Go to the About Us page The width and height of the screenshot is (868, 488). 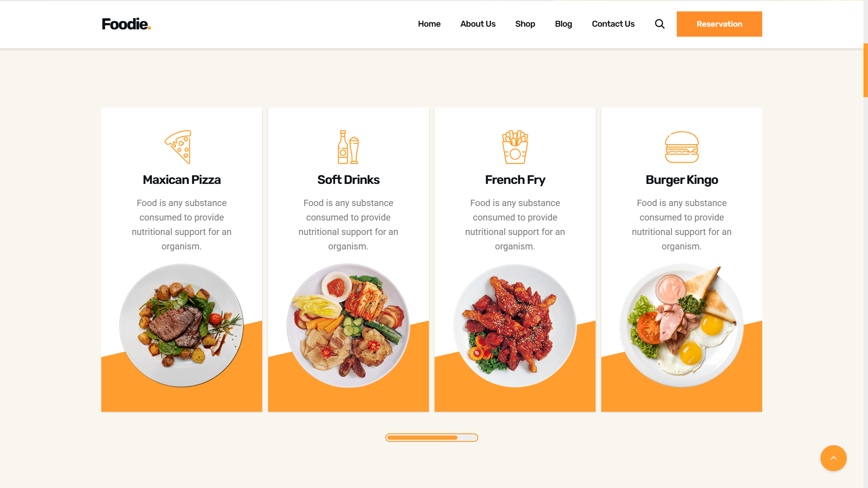click(478, 24)
